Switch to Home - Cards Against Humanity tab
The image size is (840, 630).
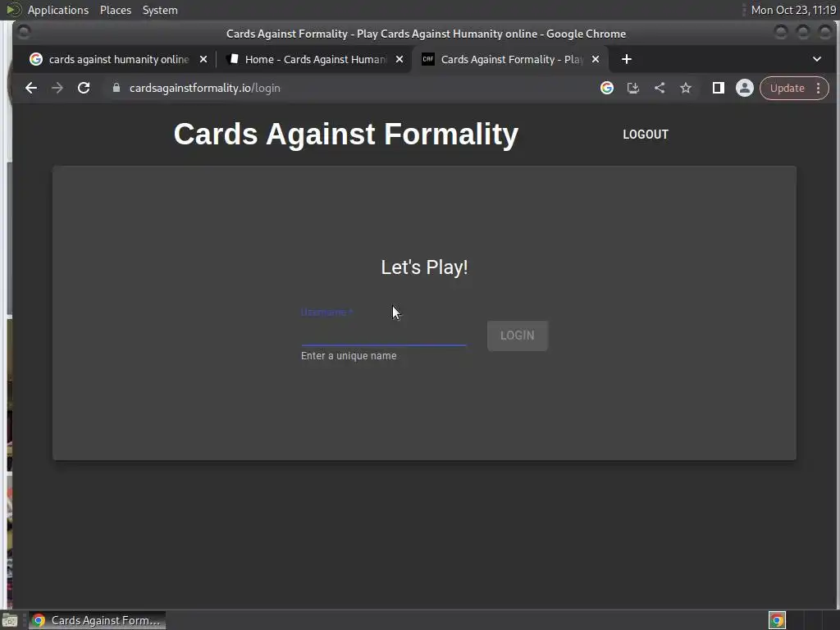coord(316,59)
